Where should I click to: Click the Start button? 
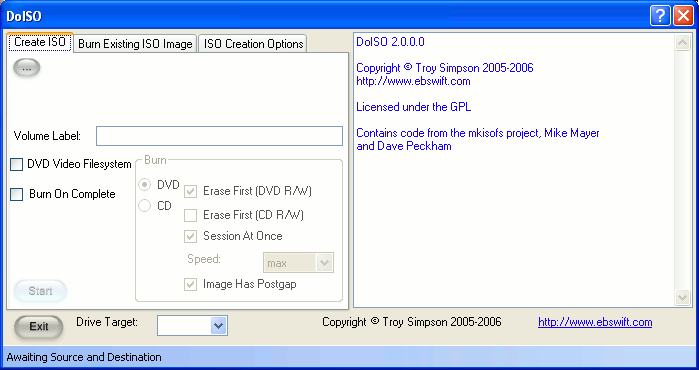click(x=41, y=292)
